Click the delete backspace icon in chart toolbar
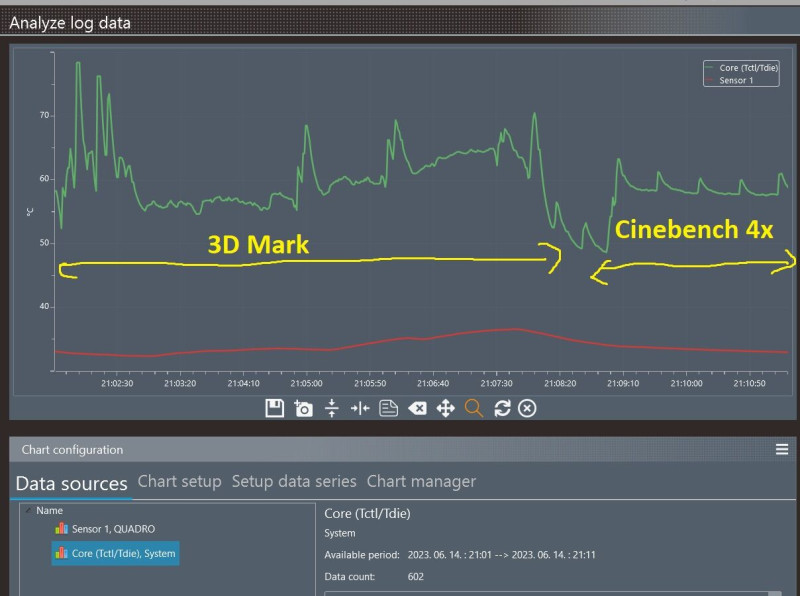The width and height of the screenshot is (800, 596). pos(417,408)
